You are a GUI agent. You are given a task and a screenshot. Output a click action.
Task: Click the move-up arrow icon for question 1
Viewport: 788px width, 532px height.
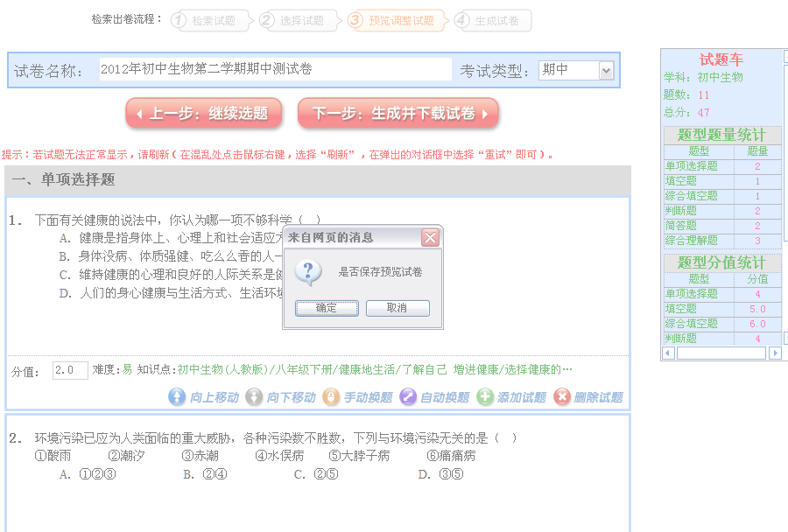pos(177,397)
